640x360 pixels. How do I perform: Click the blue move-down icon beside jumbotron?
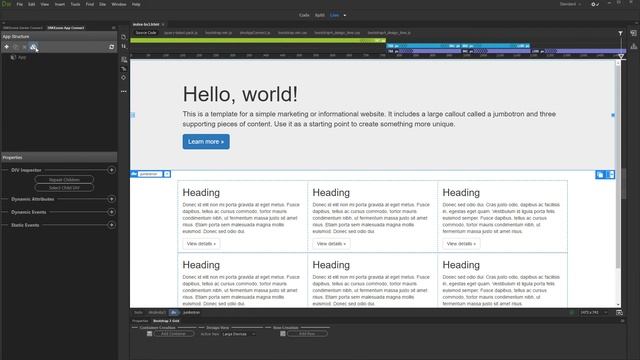click(x=611, y=175)
